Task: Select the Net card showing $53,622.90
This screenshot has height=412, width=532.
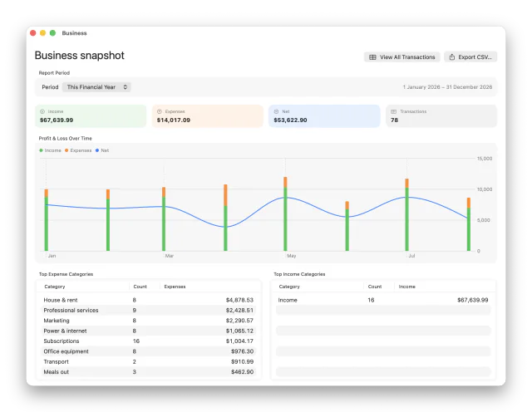Action: [324, 116]
